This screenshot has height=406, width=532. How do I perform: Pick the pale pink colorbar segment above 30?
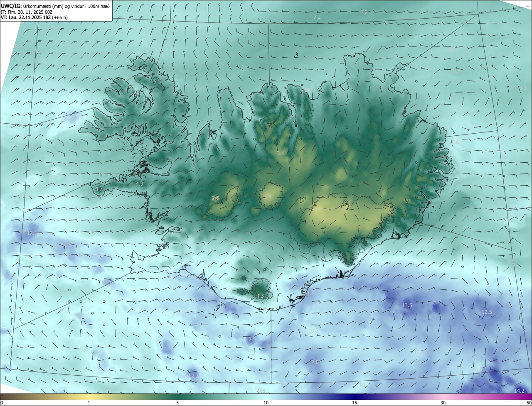443,397
